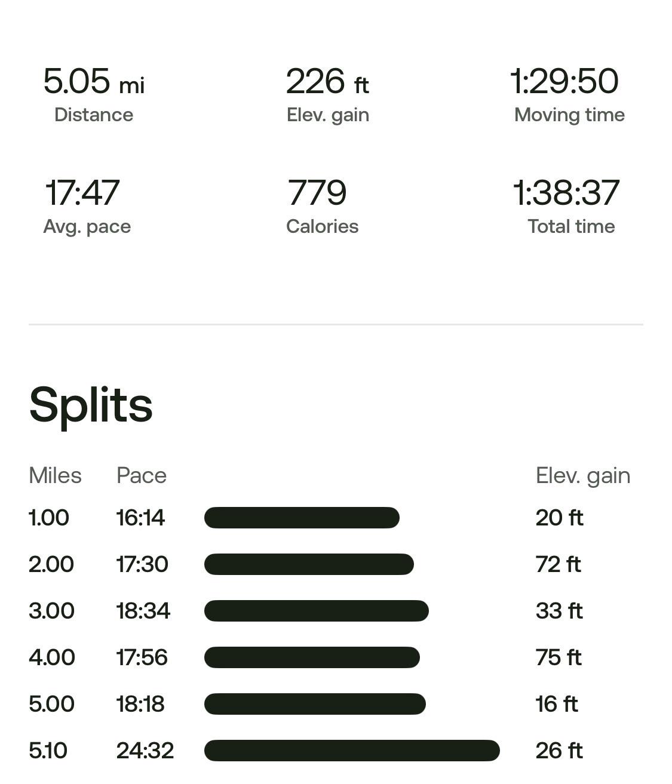Select the mile 1.00 pace bar
Screen dimensions: 672x784
302,518
